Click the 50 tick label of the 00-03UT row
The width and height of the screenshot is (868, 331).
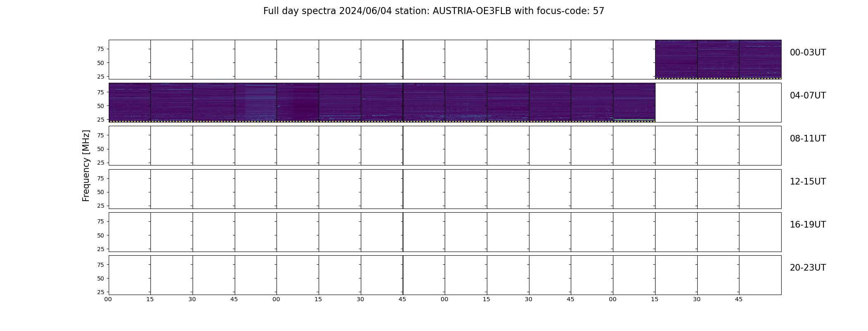[x=100, y=63]
